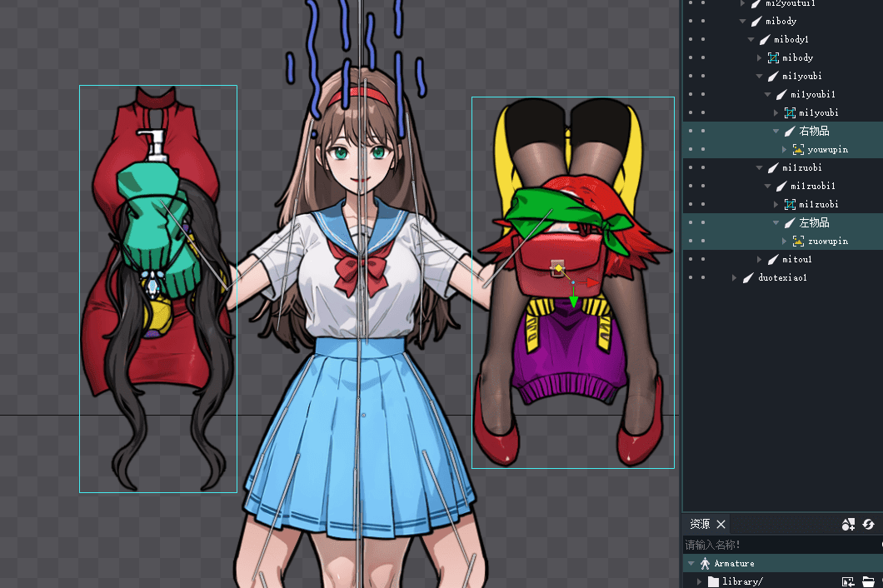
Task: Close the 资源 panel tab
Action: 721,524
